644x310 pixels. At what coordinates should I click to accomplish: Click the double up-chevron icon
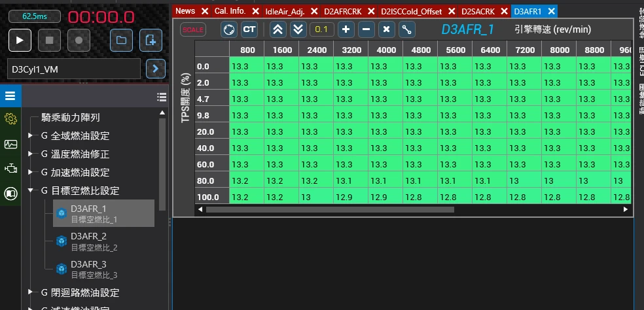tap(278, 29)
